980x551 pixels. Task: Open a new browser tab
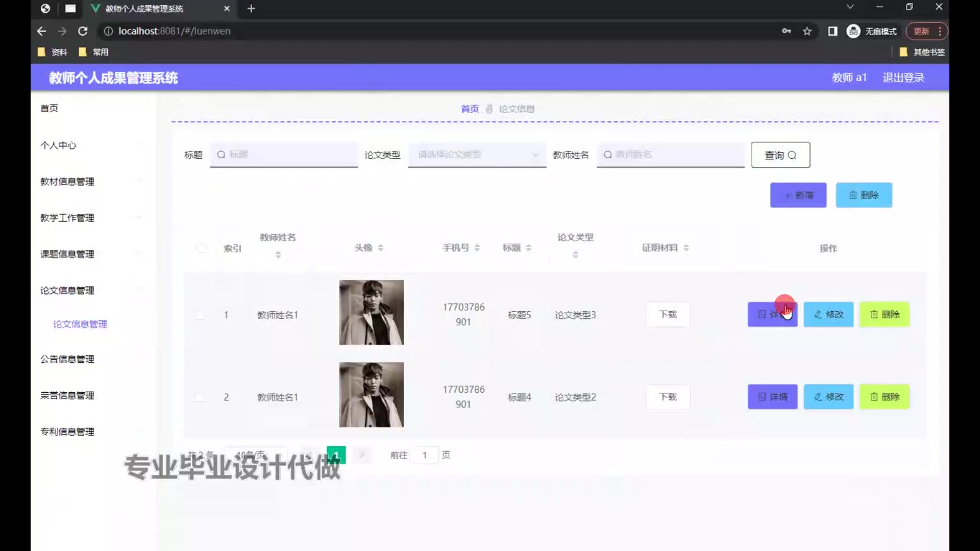251,9
